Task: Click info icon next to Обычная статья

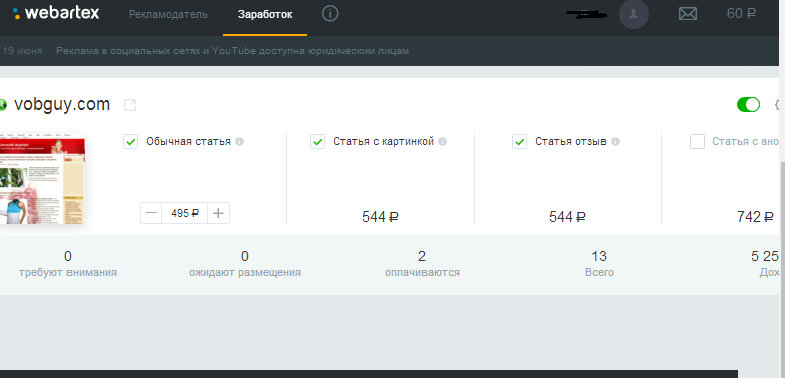Action: (x=240, y=142)
